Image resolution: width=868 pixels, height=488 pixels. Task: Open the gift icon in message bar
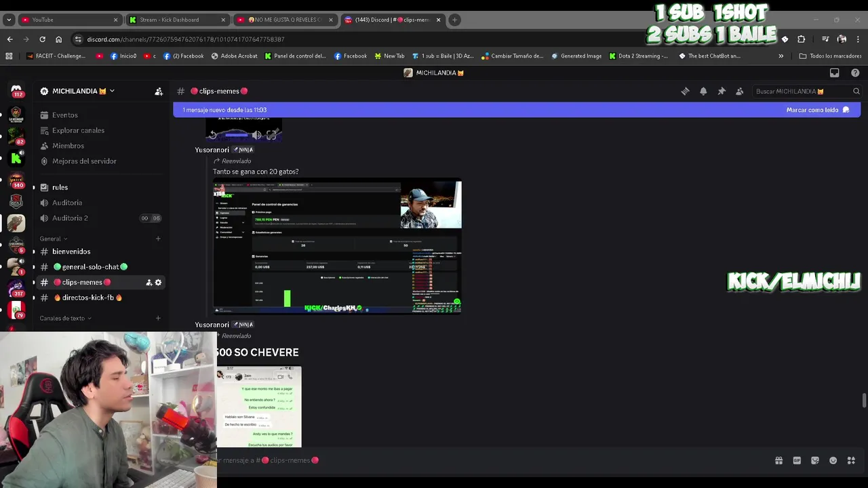[778, 460]
